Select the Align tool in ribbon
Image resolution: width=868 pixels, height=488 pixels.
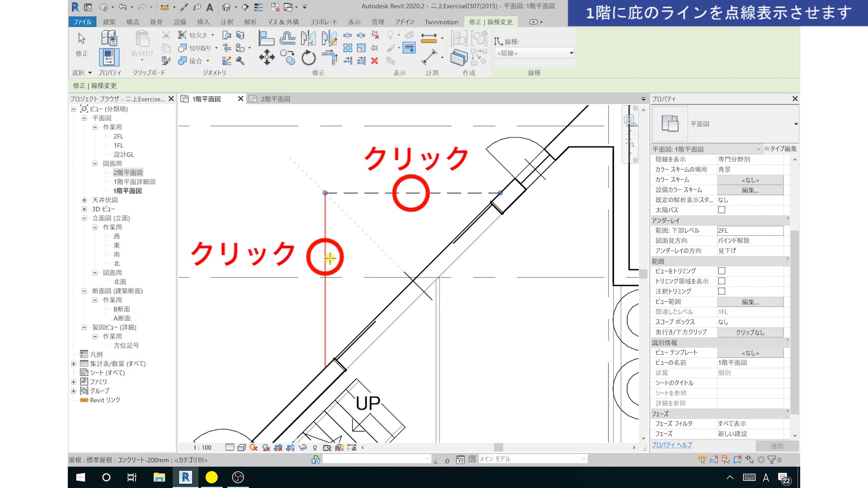[266, 38]
